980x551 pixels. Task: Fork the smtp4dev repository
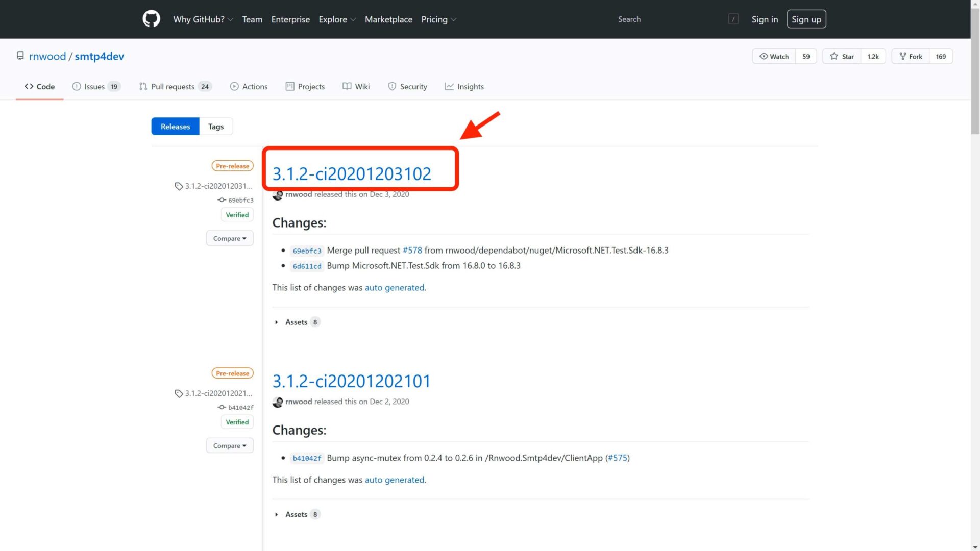click(x=911, y=56)
